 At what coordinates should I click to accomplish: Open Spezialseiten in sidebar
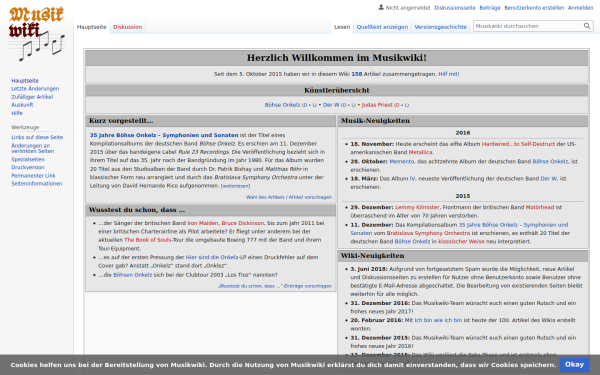click(x=28, y=159)
